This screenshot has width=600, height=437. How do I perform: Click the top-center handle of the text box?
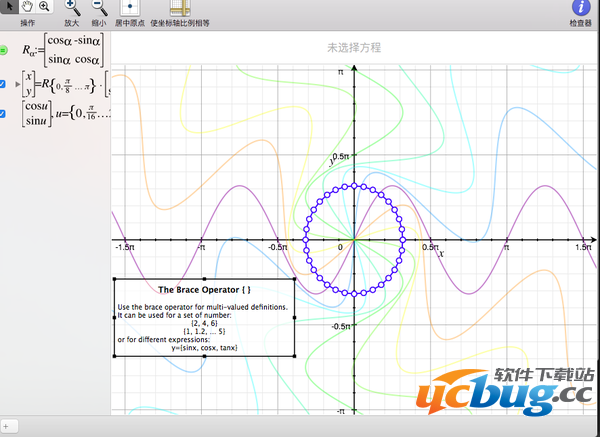tap(204, 279)
